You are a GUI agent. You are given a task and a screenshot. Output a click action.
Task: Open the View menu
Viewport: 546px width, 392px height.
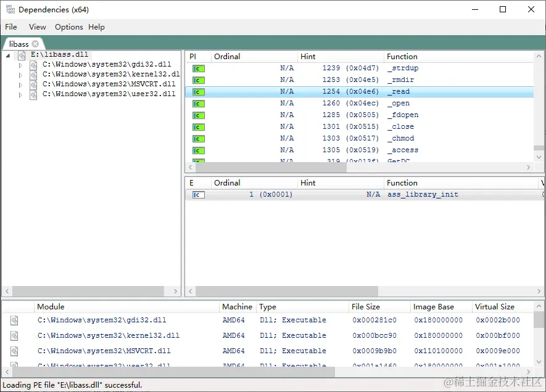pyautogui.click(x=37, y=27)
